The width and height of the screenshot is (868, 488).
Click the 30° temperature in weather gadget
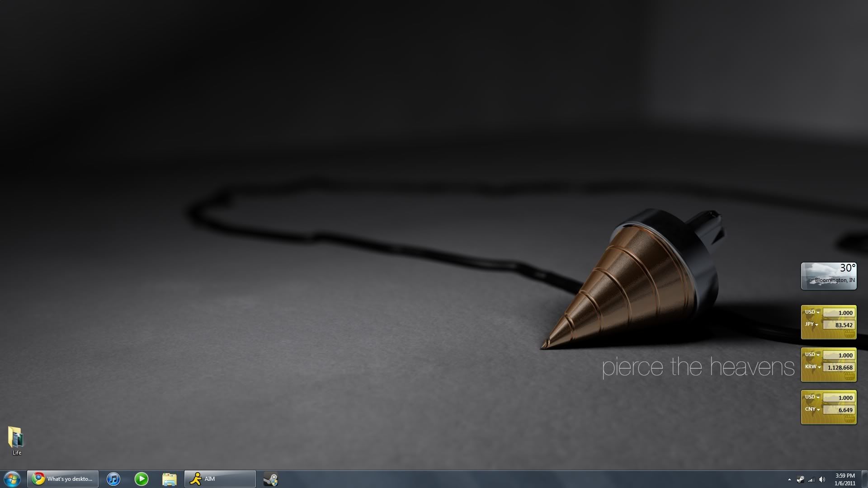[x=847, y=268]
